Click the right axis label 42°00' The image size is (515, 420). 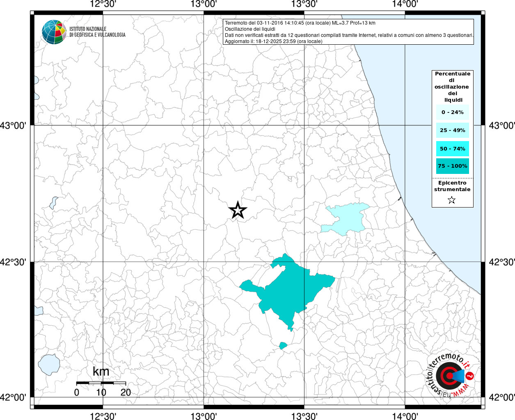[502, 397]
